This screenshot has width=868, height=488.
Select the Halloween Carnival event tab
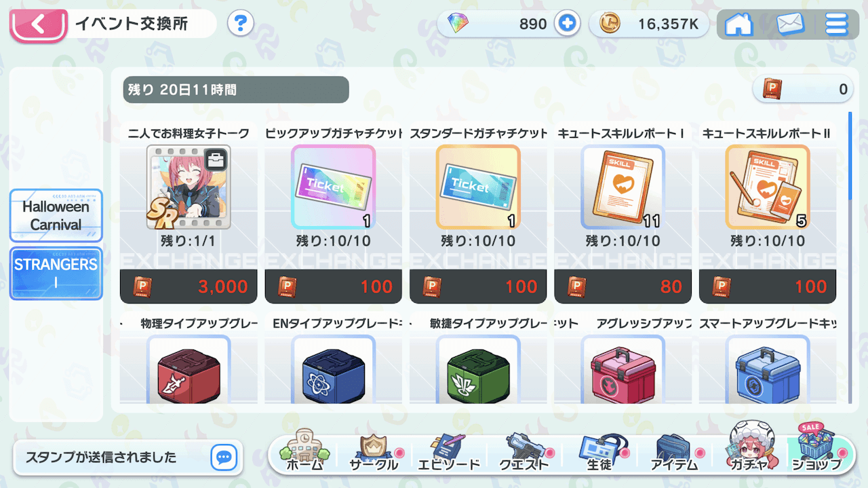tap(56, 215)
